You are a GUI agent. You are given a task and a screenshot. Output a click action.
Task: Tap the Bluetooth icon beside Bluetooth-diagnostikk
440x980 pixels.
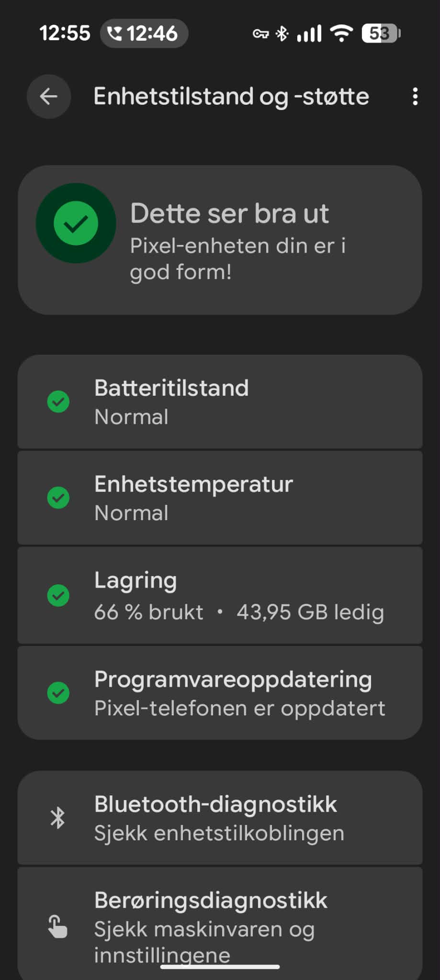pyautogui.click(x=58, y=818)
